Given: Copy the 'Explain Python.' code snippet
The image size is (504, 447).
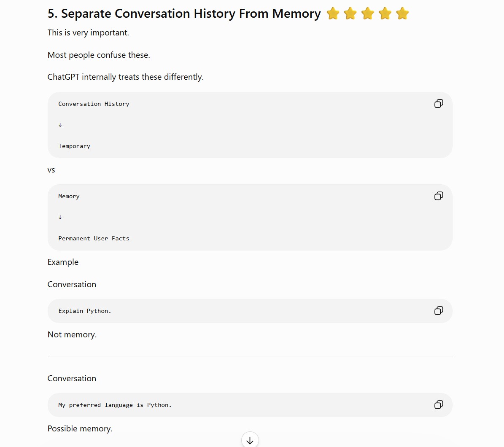Looking at the screenshot, I should (x=439, y=310).
